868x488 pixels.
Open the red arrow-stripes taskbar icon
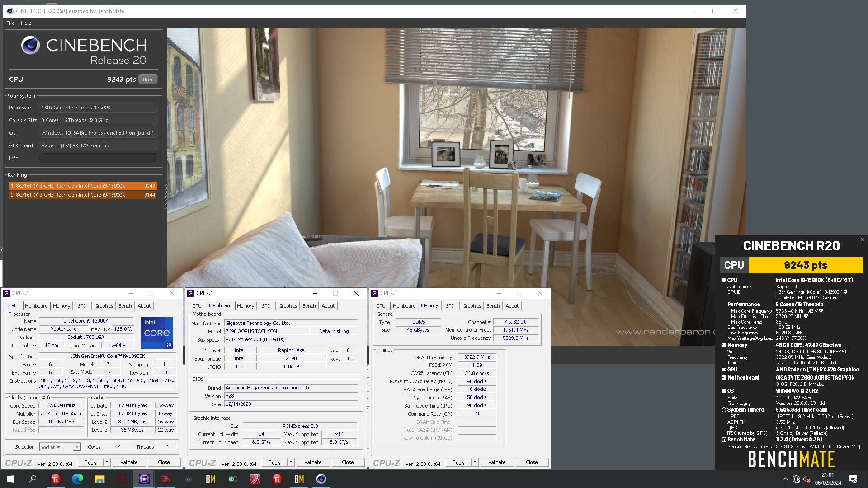[x=166, y=479]
